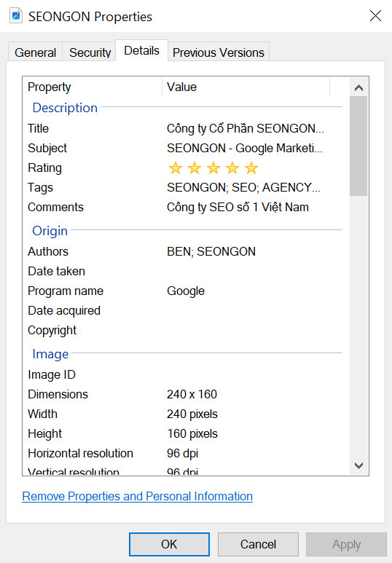This screenshot has height=563, width=392.
Task: Click the vertical scrollbar thumb
Action: [x=358, y=146]
